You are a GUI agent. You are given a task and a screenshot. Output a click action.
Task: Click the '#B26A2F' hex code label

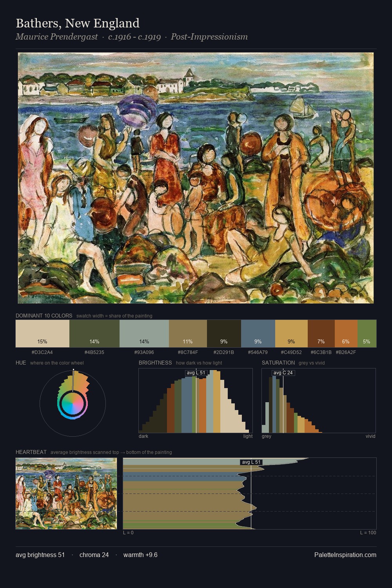(x=346, y=352)
